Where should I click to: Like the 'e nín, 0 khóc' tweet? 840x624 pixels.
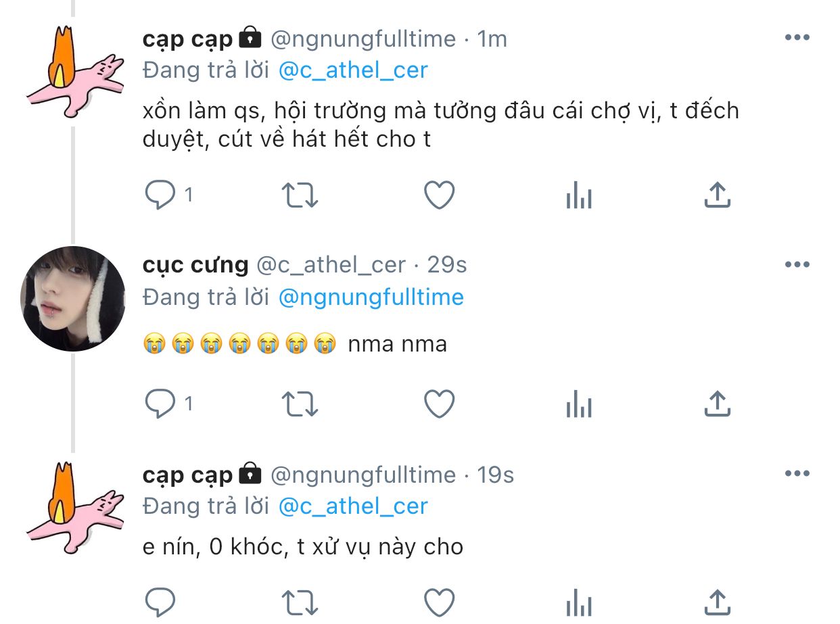click(x=439, y=602)
